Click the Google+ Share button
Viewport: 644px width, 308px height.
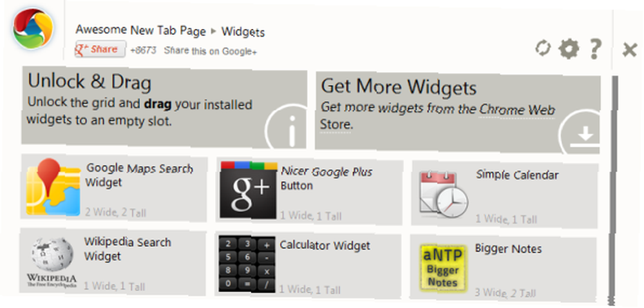click(100, 49)
